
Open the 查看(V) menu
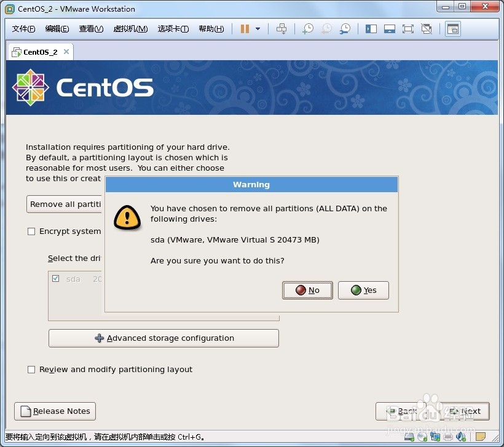[x=91, y=29]
